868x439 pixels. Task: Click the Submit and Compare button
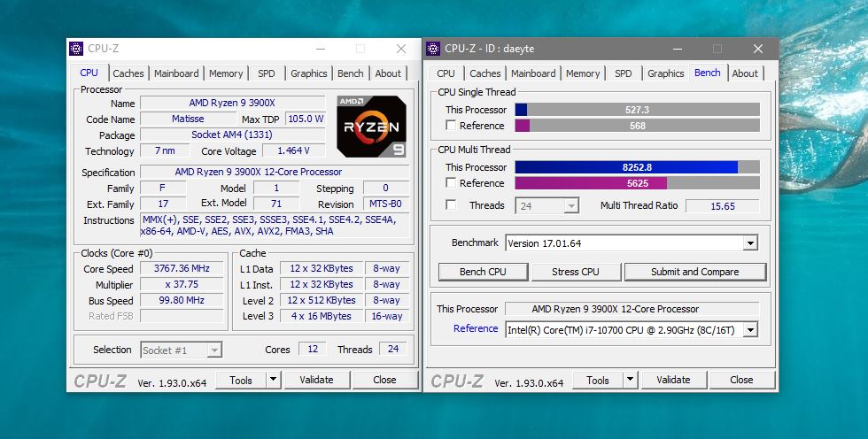point(695,272)
